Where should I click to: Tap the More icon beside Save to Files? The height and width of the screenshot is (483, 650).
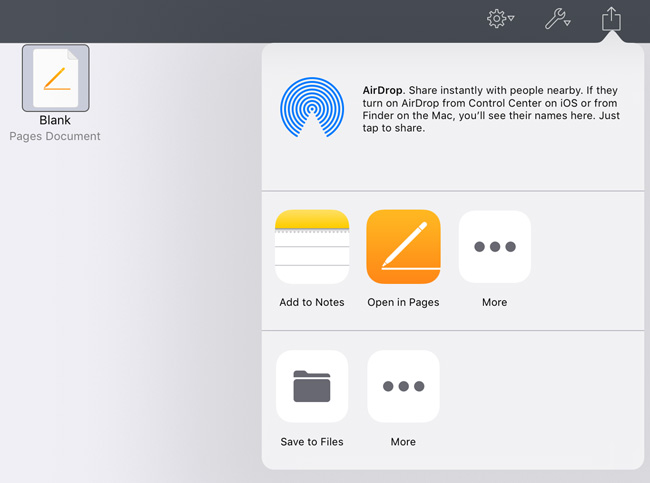pyautogui.click(x=403, y=386)
